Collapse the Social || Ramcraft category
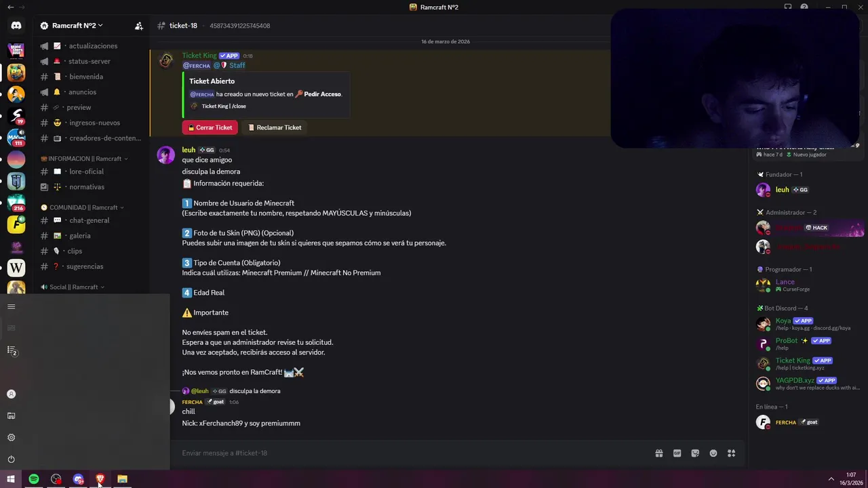The width and height of the screenshot is (868, 488). click(73, 287)
